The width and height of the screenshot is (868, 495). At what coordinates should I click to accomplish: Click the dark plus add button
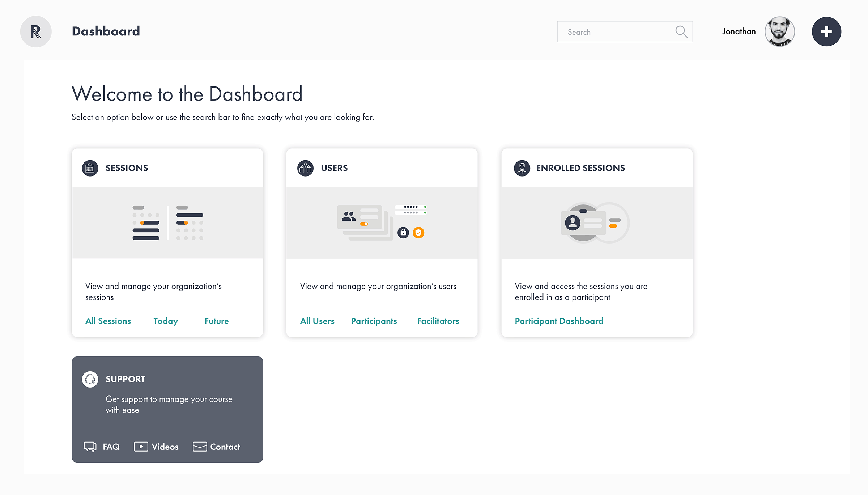[x=826, y=31]
